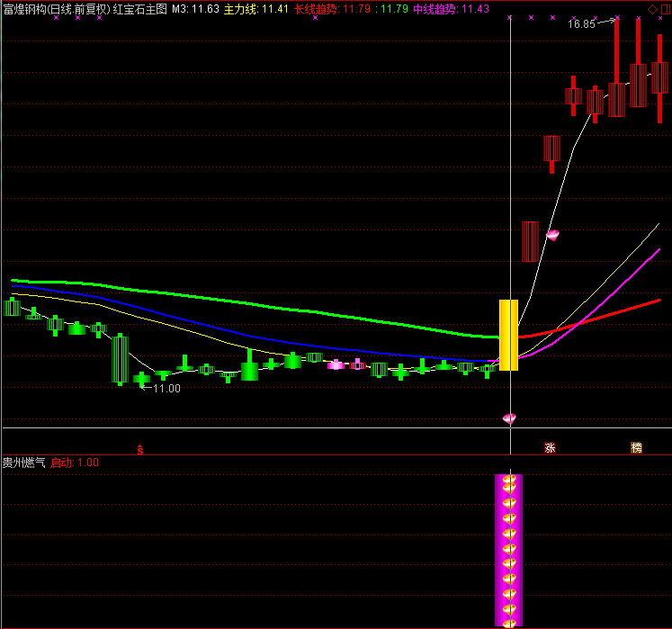Click the red diamond icon at top right

(x=652, y=8)
